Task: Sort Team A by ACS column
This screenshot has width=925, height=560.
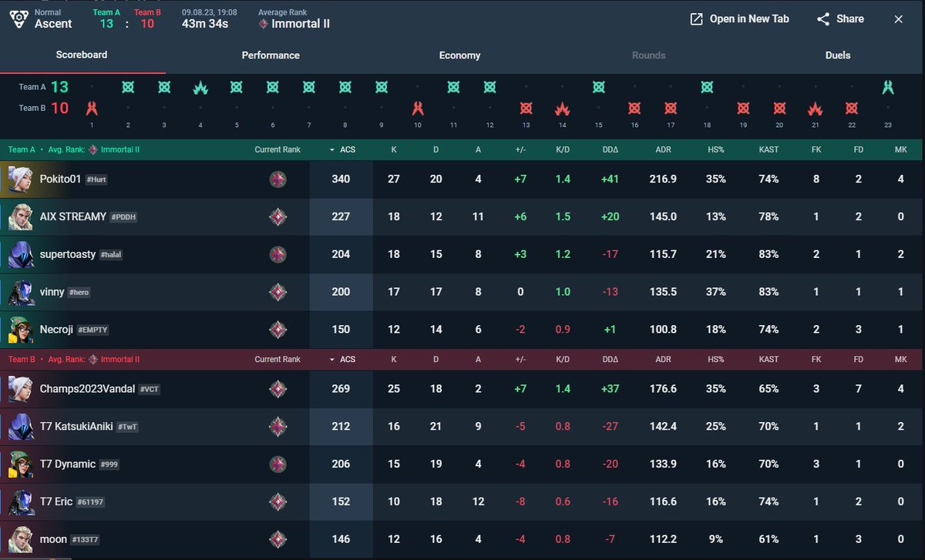Action: [342, 149]
